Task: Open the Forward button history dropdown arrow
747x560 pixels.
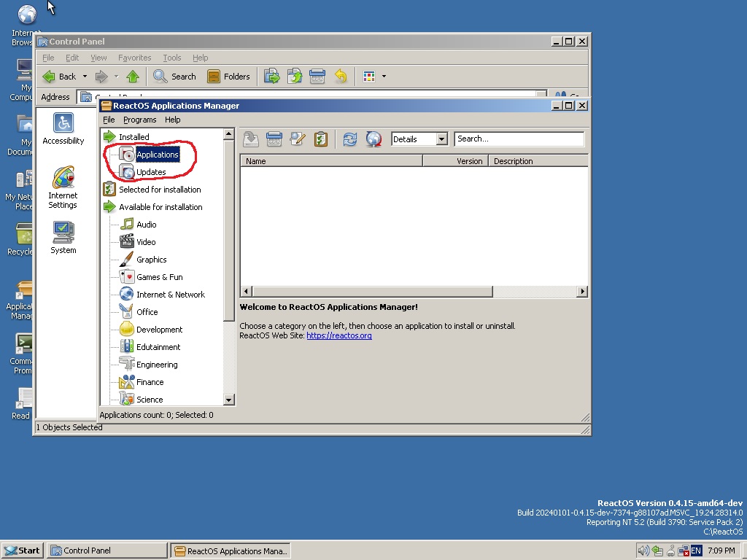Action: point(116,77)
